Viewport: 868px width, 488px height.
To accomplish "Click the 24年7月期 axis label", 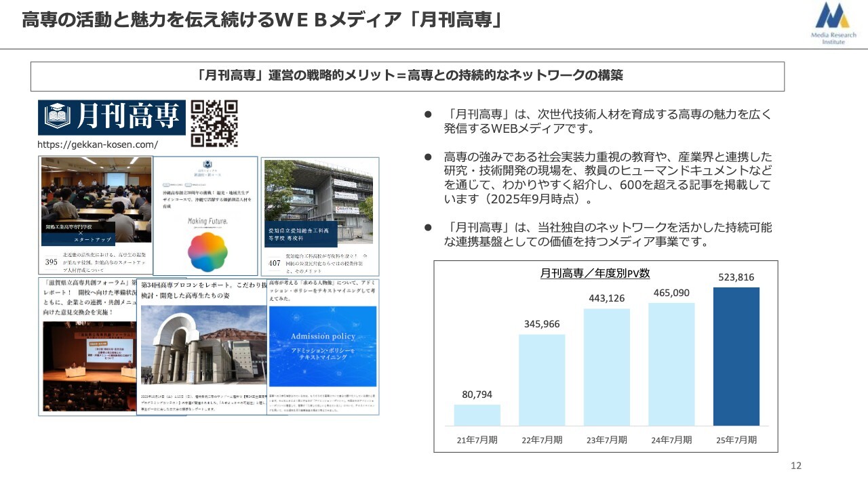I will pyautogui.click(x=671, y=440).
